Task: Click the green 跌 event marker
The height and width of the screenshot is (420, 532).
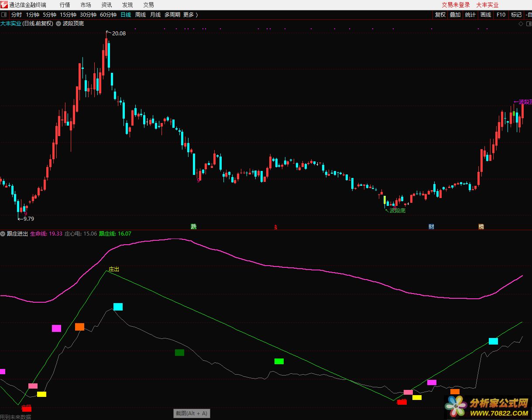Action: [194, 227]
